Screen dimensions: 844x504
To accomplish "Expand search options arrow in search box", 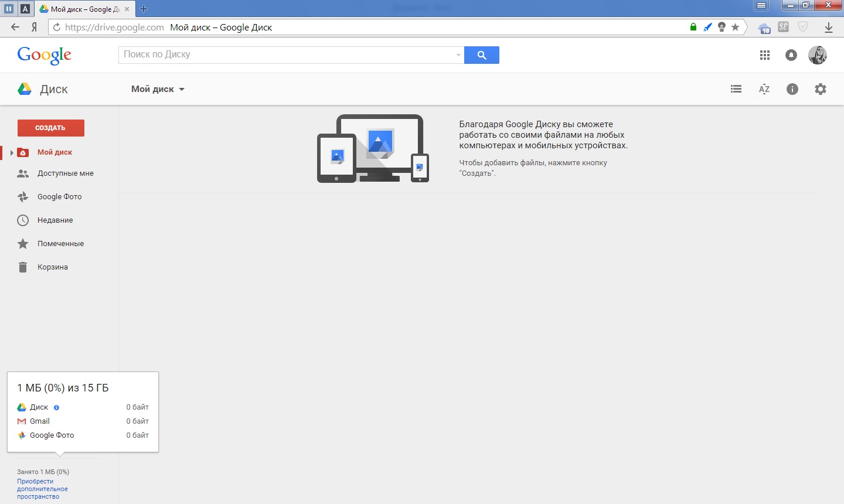I will [x=458, y=55].
